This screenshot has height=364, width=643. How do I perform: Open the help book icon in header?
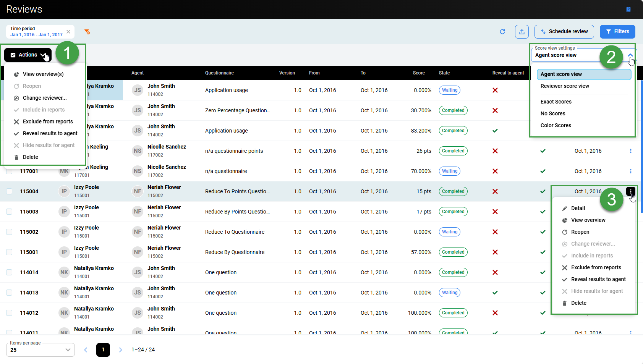[x=628, y=10]
